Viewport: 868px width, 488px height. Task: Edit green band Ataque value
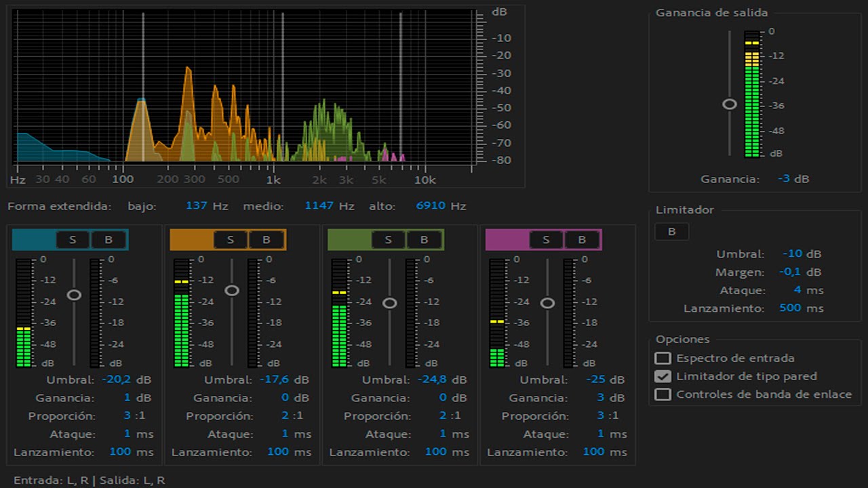[443, 434]
